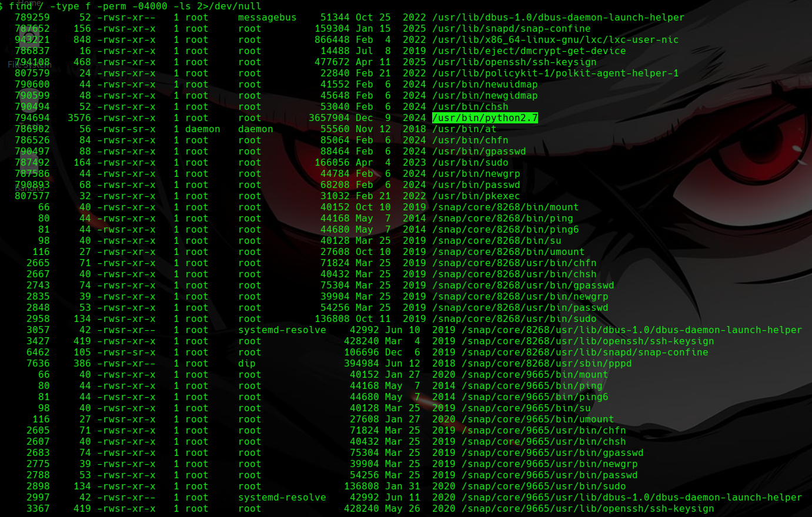
Task: Click the /snap/core/9665/usr/bin/chfn path
Action: [x=544, y=431]
